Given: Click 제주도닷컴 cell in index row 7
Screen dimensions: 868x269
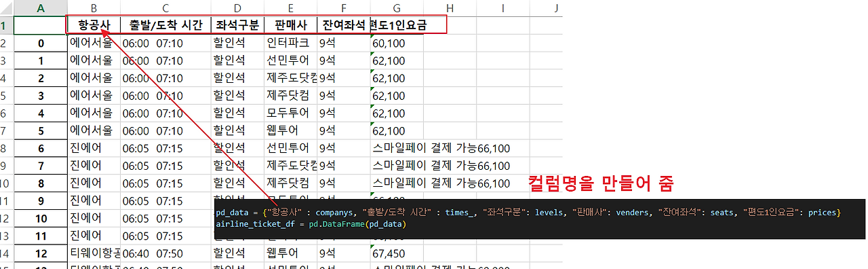Looking at the screenshot, I should (290, 166).
